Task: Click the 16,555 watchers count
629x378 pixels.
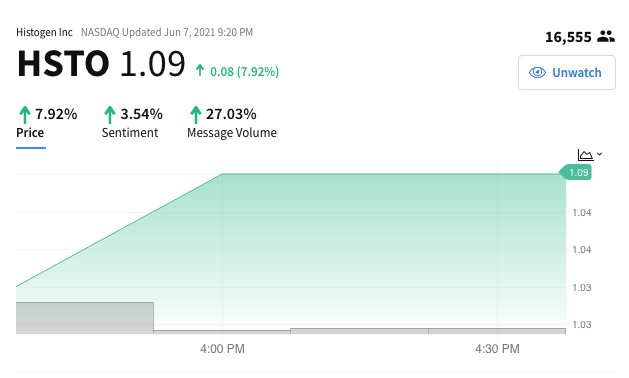Action: coord(568,37)
